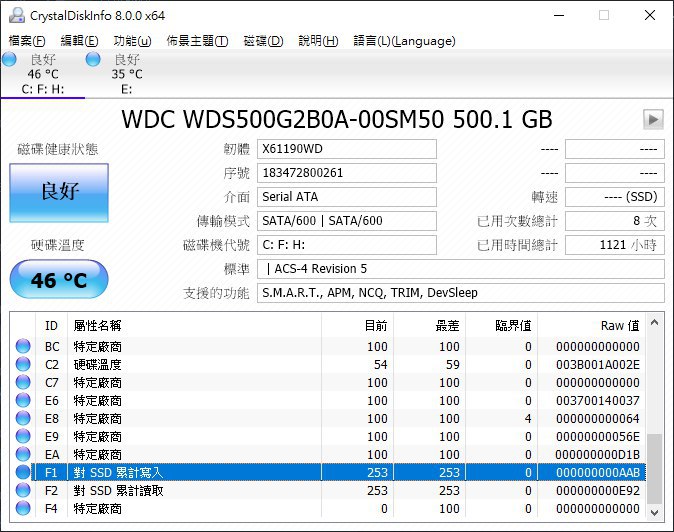This screenshot has width=674, height=532.
Task: Click the power on count field 8 次
Action: coord(615,221)
